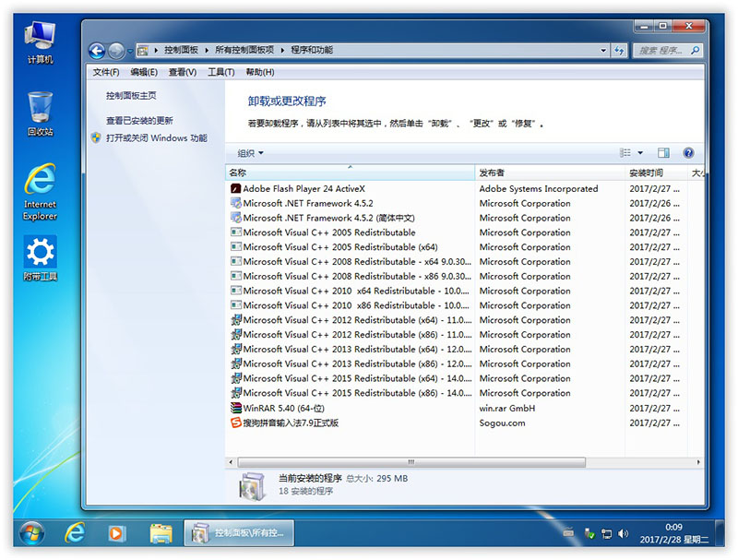
Task: Click the keyboard input tray icon
Action: point(568,532)
